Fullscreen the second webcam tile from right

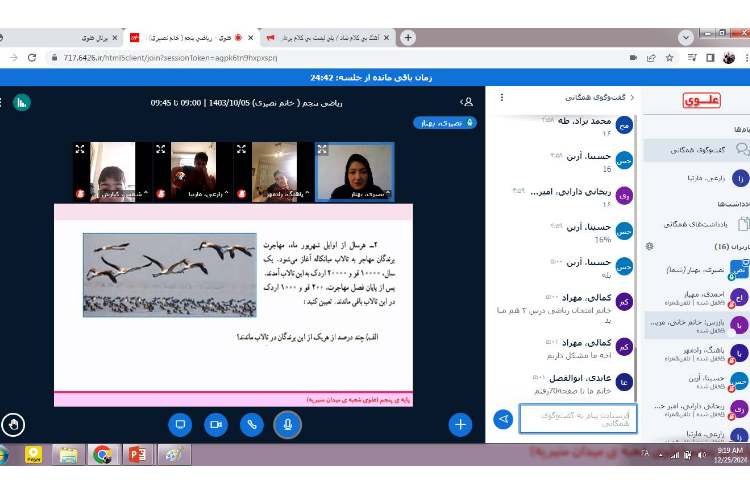point(242,149)
